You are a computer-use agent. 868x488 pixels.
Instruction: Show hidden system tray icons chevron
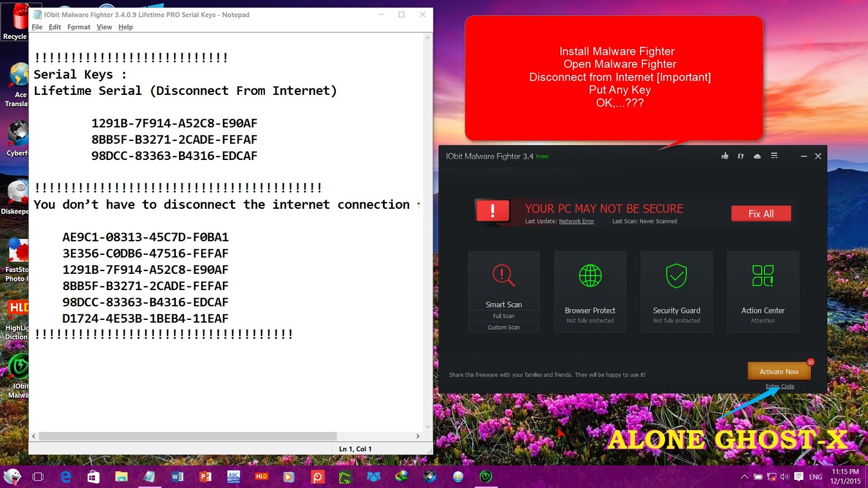point(744,477)
